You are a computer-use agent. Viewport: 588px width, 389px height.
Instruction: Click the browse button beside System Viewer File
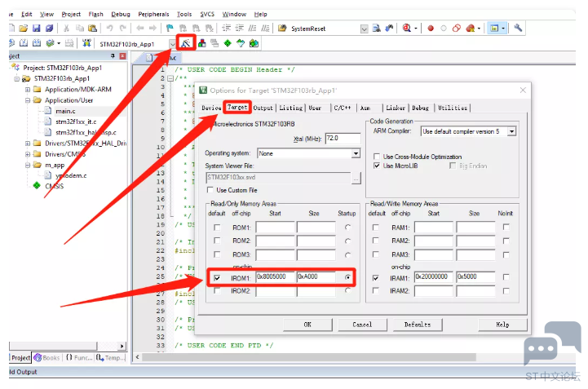(356, 178)
